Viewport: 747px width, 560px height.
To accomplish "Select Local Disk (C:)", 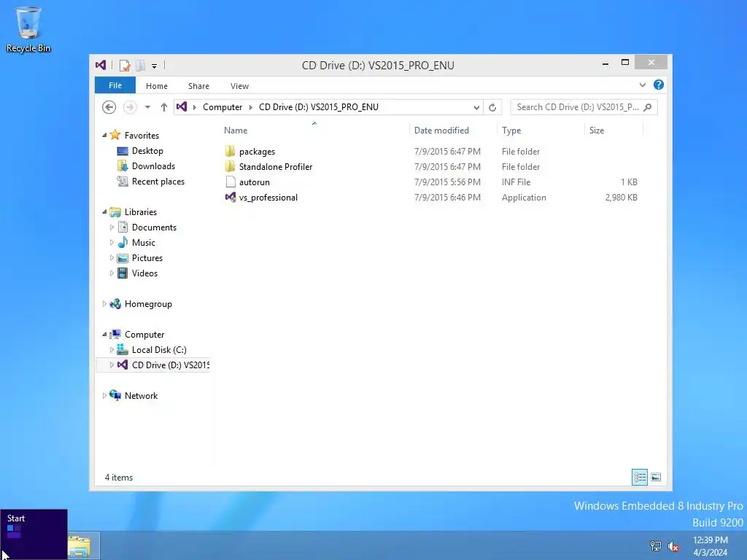I will tap(158, 350).
